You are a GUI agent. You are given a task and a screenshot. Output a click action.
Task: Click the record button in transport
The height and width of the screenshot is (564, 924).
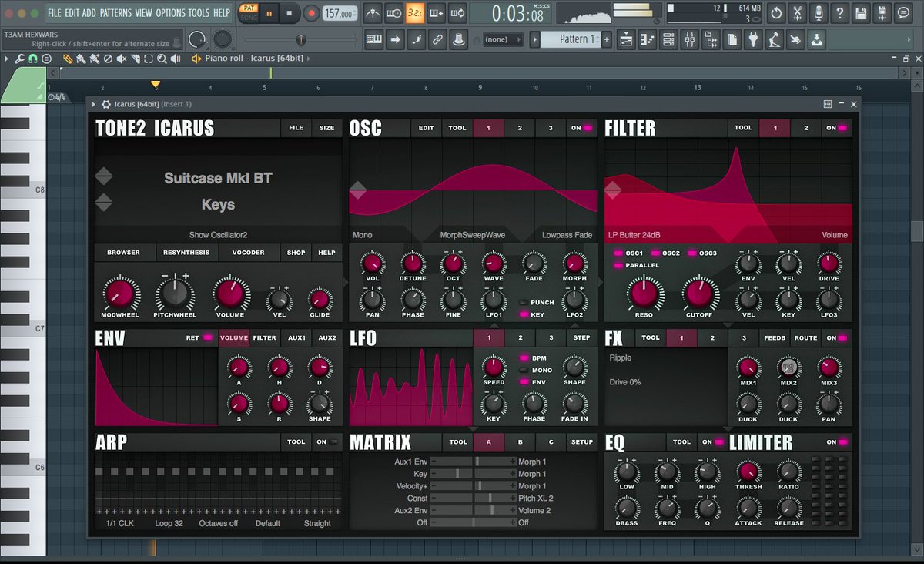coord(311,13)
